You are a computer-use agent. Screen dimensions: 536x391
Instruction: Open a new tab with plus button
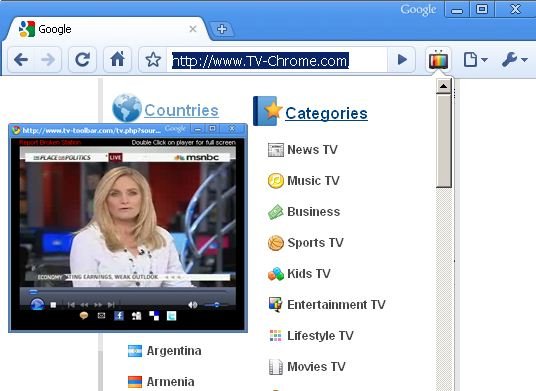pos(222,29)
